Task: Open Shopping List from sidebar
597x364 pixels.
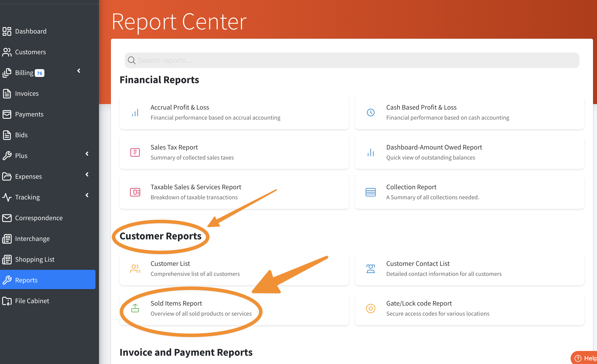Action: 35,259
